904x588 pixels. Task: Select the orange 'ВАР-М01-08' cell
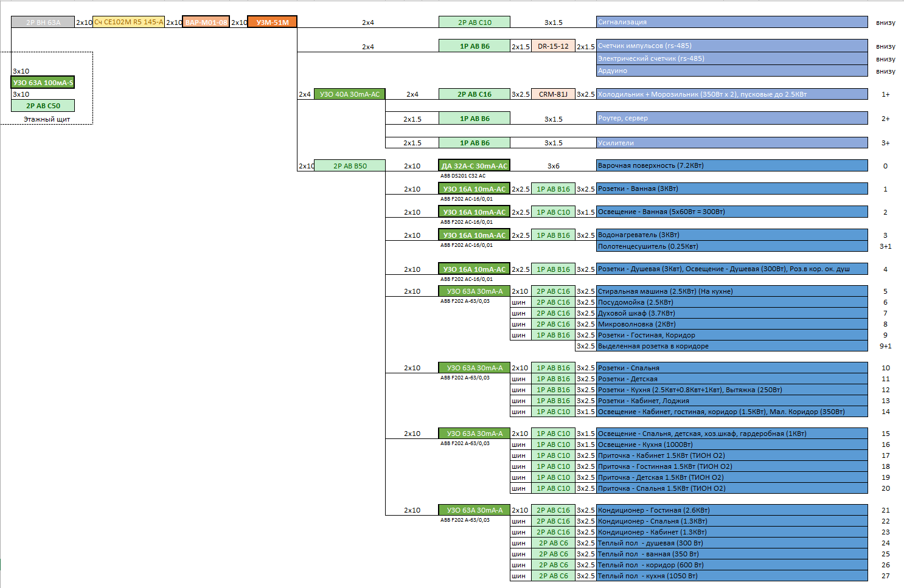tap(206, 22)
